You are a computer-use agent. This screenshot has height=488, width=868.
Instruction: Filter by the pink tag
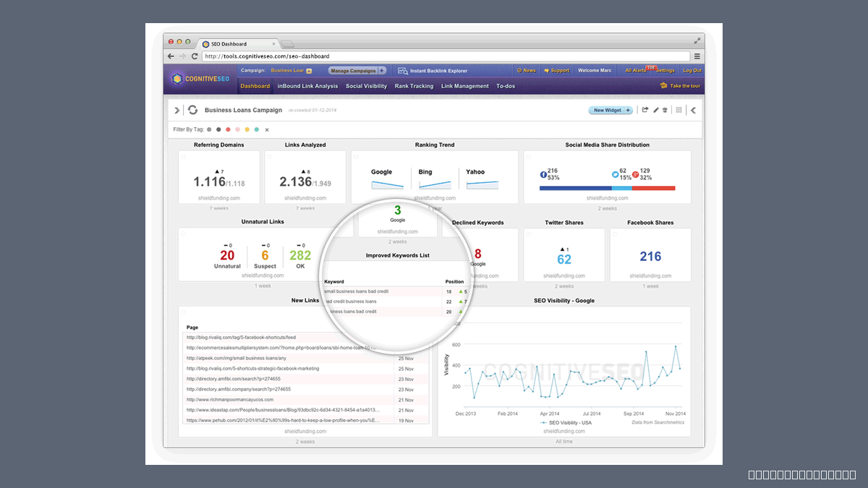(237, 129)
